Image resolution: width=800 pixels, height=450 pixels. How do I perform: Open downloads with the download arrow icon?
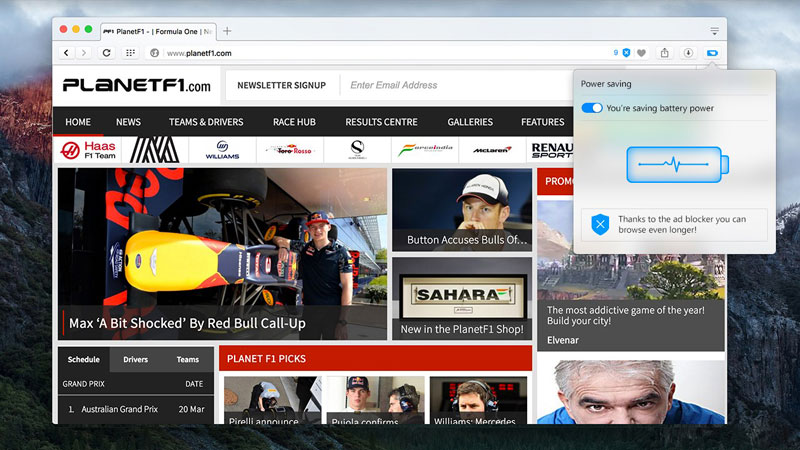coord(688,53)
